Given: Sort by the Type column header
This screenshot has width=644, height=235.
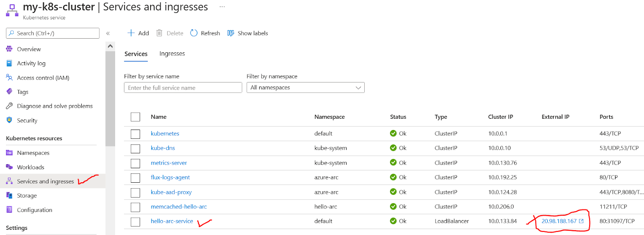Looking at the screenshot, I should coord(441,117).
